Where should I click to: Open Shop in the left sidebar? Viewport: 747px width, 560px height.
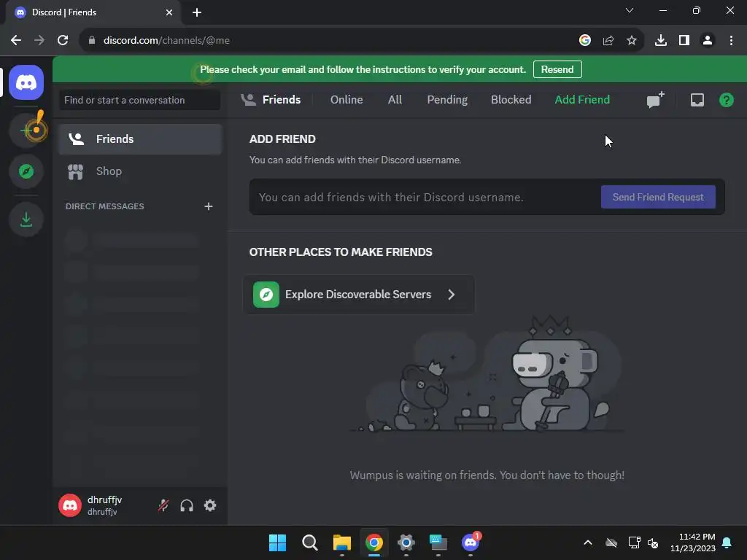coord(140,171)
